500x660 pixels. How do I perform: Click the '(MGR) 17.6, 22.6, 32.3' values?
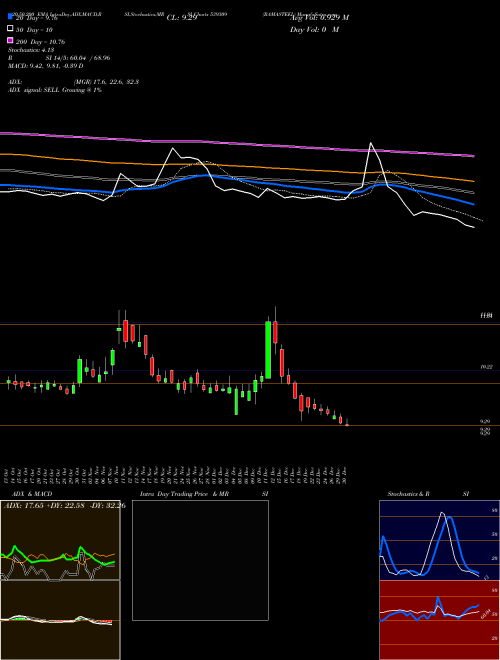pyautogui.click(x=106, y=82)
